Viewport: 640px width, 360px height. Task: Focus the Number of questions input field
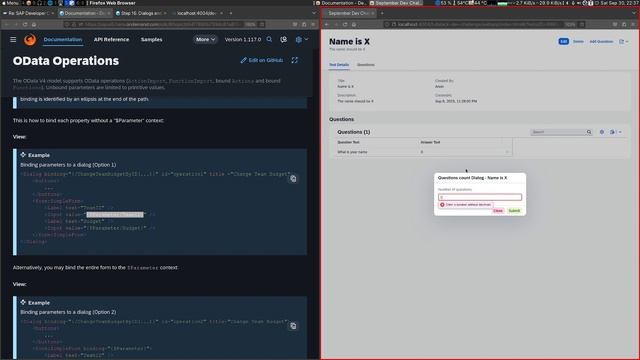click(x=480, y=197)
